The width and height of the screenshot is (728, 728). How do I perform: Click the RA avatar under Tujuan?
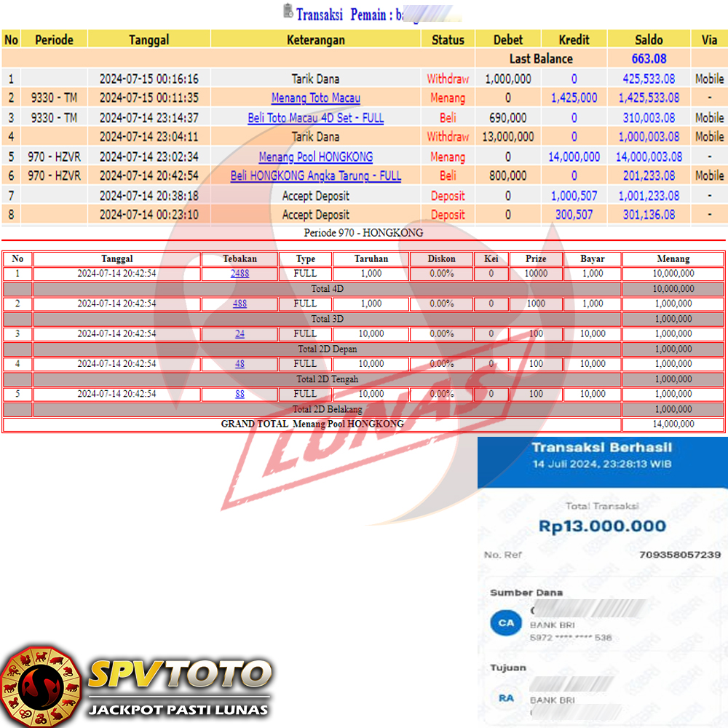pyautogui.click(x=505, y=698)
